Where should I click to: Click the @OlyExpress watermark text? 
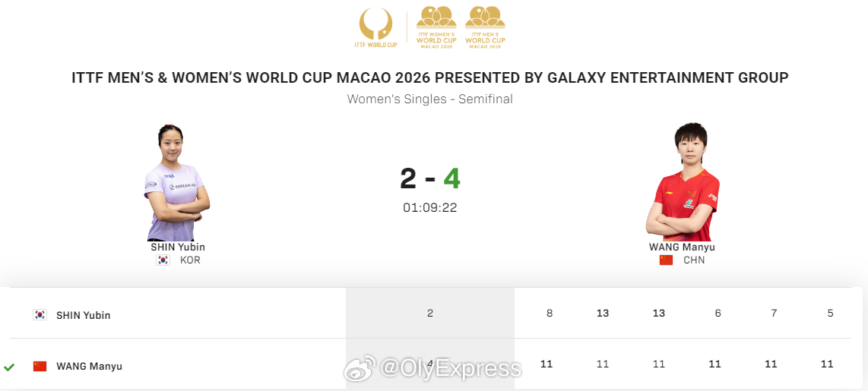coord(450,369)
